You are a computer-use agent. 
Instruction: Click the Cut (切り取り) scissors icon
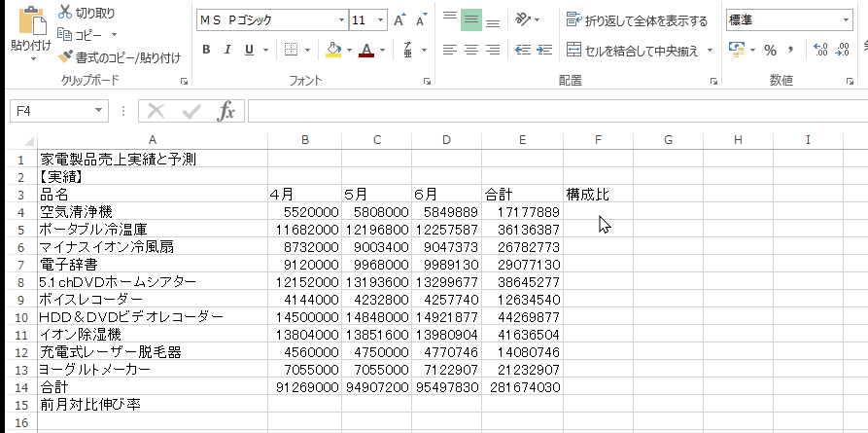(65, 13)
